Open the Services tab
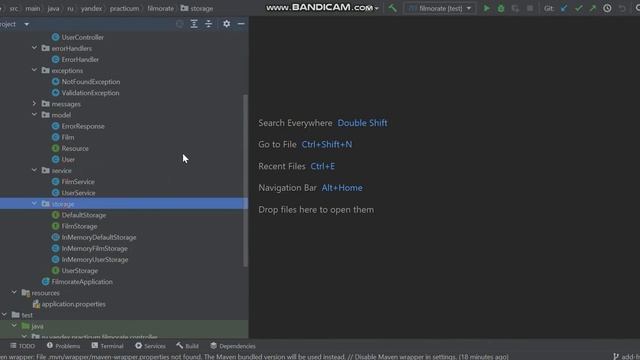The height and width of the screenshot is (360, 640). [150, 346]
